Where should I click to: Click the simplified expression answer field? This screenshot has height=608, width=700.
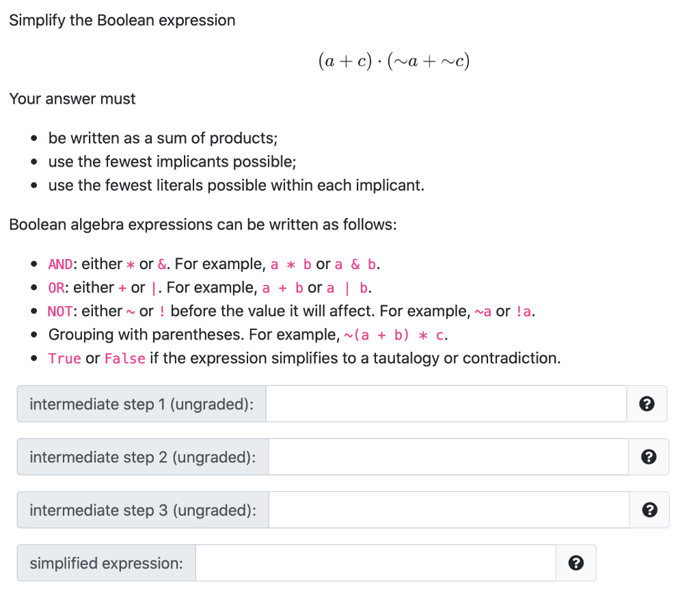pyautogui.click(x=376, y=562)
